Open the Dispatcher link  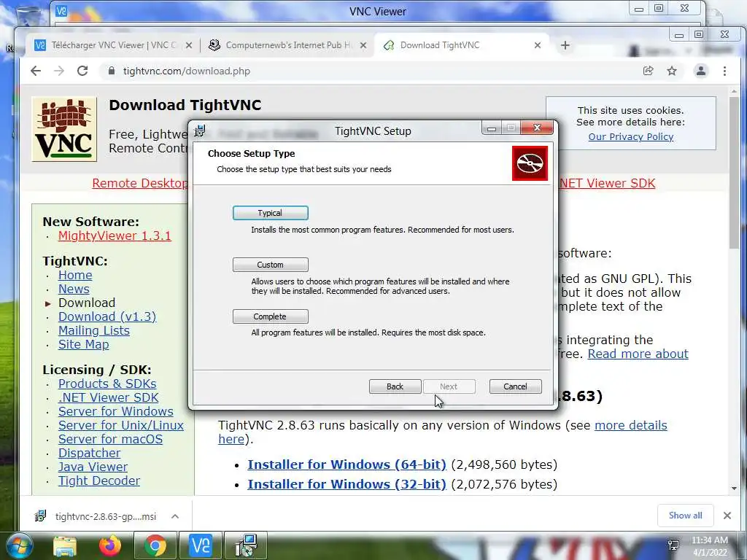[x=90, y=453]
